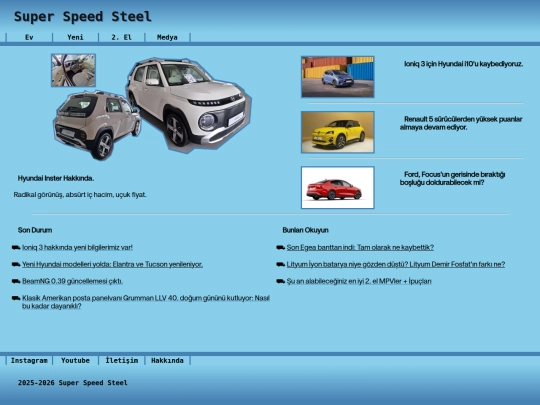Open the Instagram footer link

tap(29, 361)
